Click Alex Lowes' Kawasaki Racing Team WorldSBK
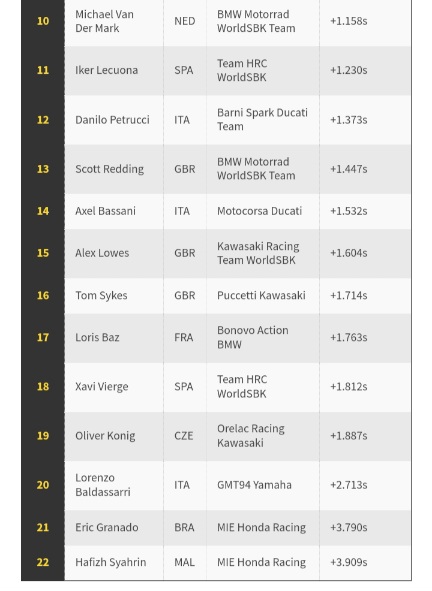The width and height of the screenshot is (432, 591). 258,253
